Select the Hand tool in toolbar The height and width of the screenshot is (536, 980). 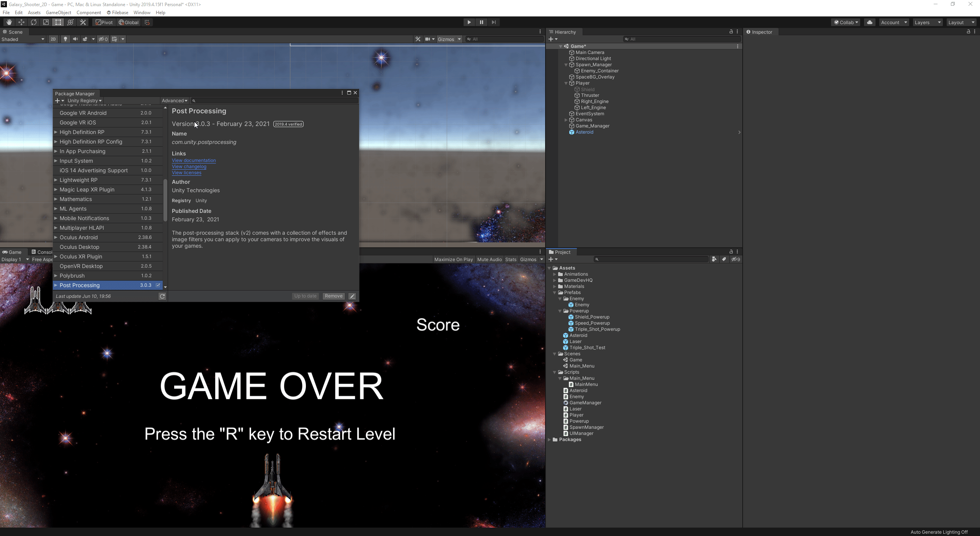pyautogui.click(x=9, y=22)
